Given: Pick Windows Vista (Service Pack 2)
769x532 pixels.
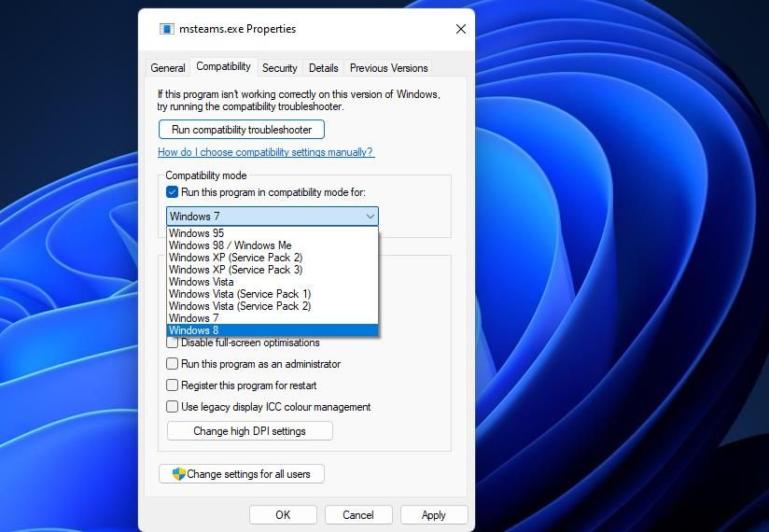Looking at the screenshot, I should [x=273, y=306].
